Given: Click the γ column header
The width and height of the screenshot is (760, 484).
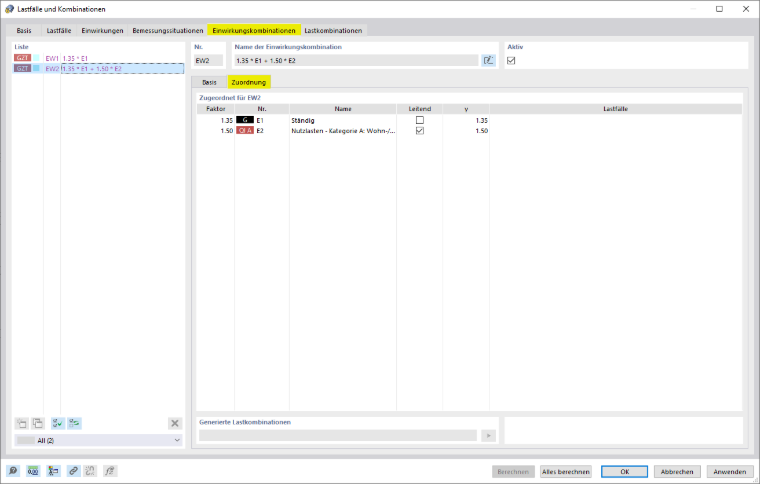Looking at the screenshot, I should point(466,109).
